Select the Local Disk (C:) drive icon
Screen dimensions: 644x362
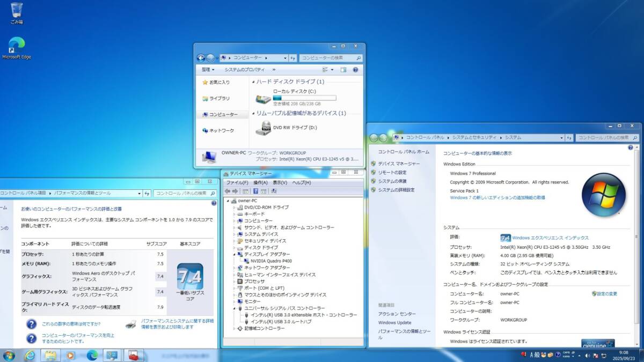[263, 99]
